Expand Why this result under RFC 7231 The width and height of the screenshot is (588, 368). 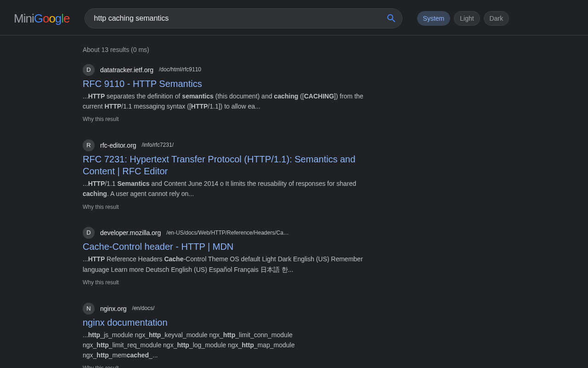pyautogui.click(x=101, y=207)
